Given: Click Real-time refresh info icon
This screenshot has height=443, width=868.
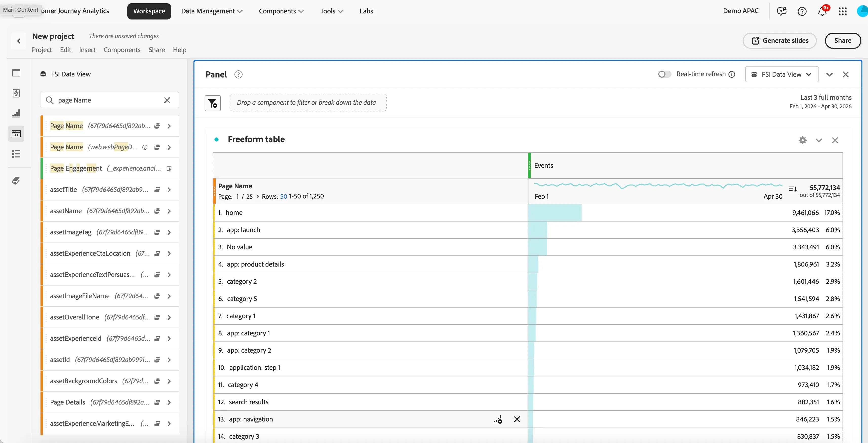Looking at the screenshot, I should 732,74.
